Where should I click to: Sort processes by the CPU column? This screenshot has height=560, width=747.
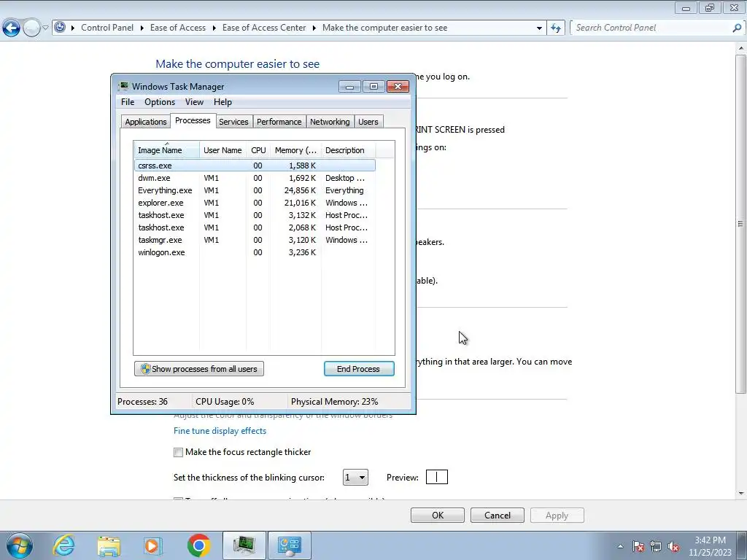258,150
